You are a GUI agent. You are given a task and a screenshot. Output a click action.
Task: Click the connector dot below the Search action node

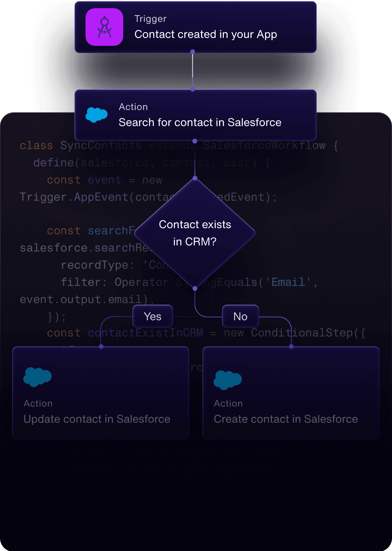195,141
